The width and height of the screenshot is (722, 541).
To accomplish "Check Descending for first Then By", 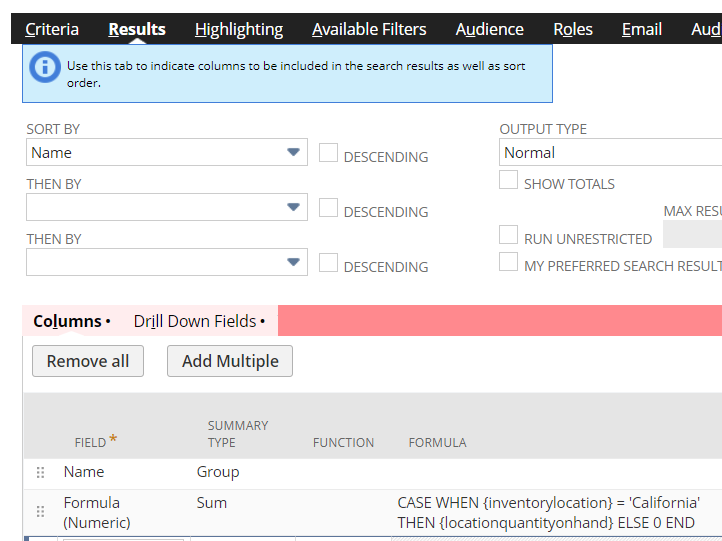I will click(328, 208).
